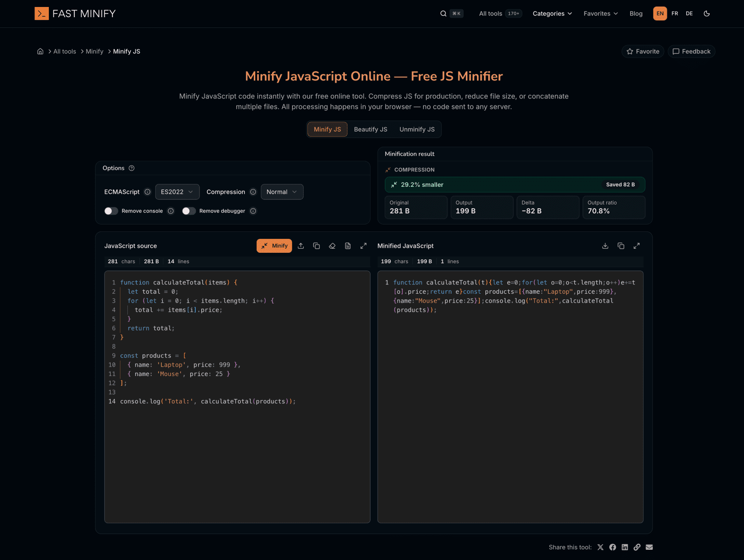Select EN language
This screenshot has width=744, height=560.
coord(660,13)
